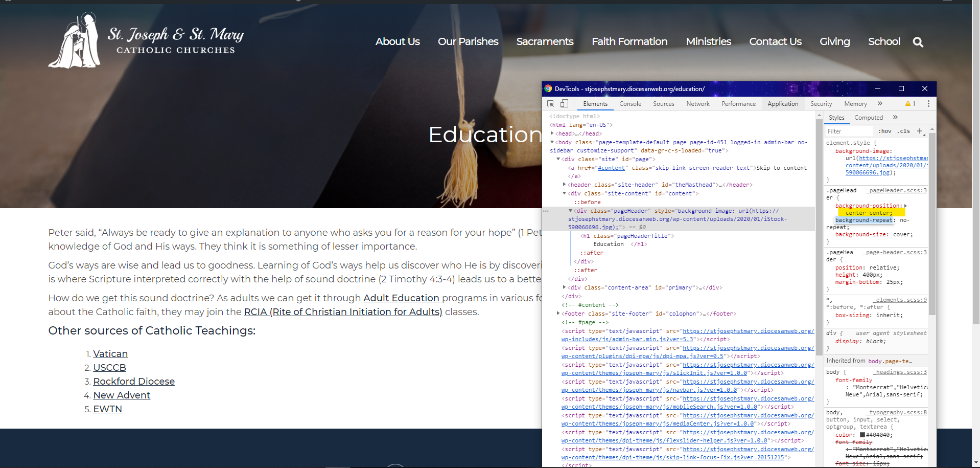
Task: Click the Styles Filter input field
Action: (x=848, y=131)
